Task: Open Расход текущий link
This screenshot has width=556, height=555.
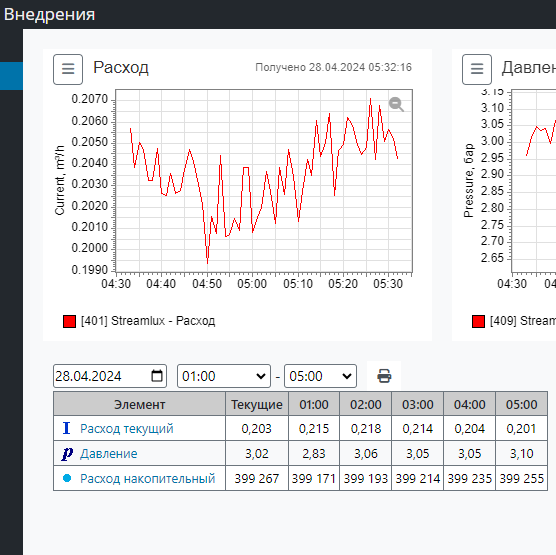Action: click(127, 429)
